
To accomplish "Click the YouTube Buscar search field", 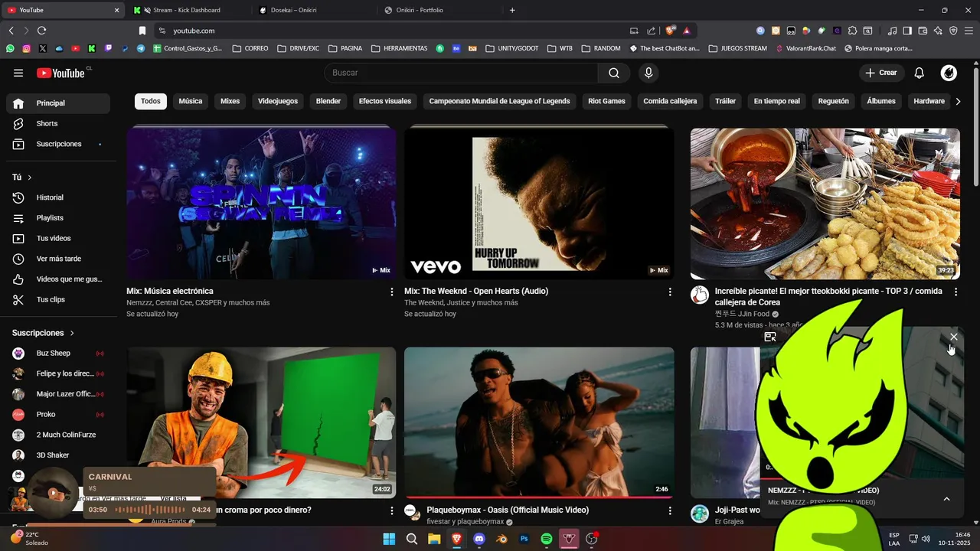I will tap(462, 73).
